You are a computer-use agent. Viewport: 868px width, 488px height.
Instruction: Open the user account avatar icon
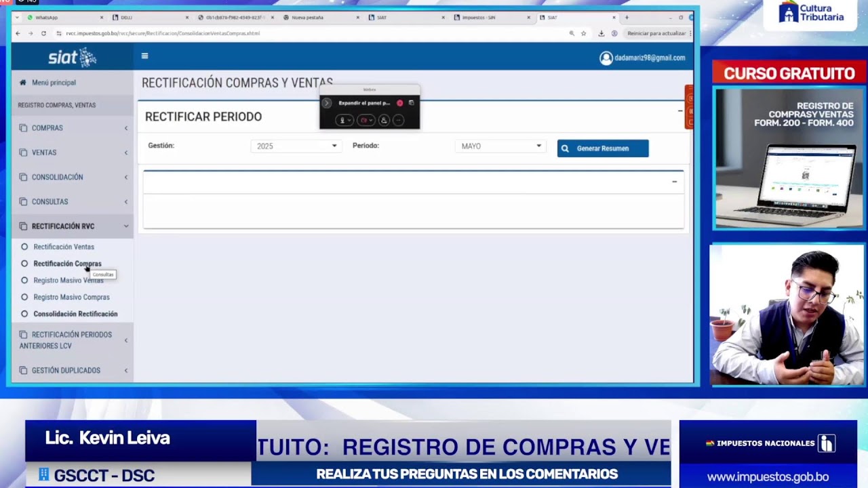click(x=606, y=58)
